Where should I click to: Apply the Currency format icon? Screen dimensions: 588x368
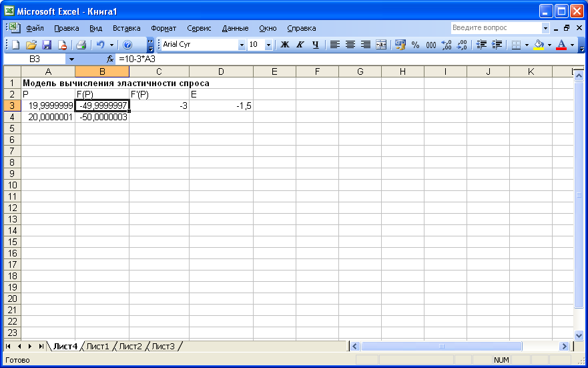[400, 45]
